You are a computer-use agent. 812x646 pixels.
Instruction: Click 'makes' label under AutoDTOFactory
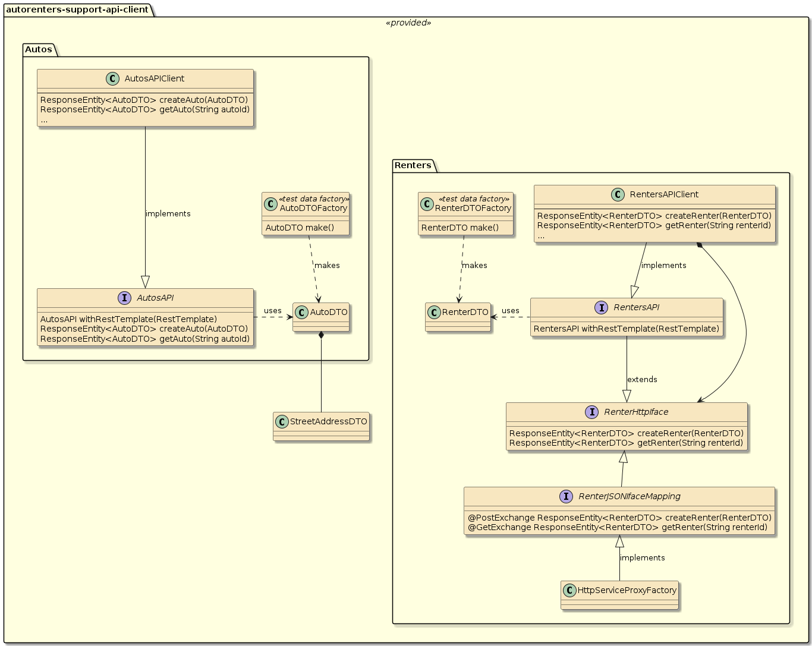(x=328, y=266)
